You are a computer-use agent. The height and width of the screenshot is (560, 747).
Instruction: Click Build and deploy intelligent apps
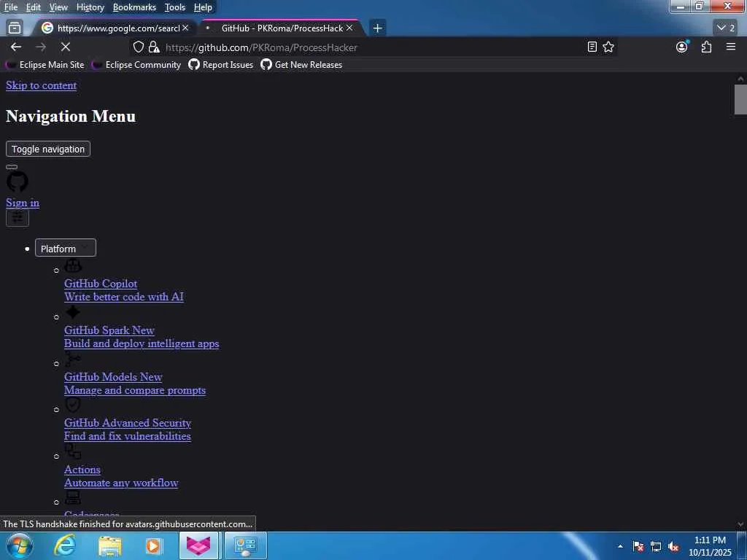(142, 343)
